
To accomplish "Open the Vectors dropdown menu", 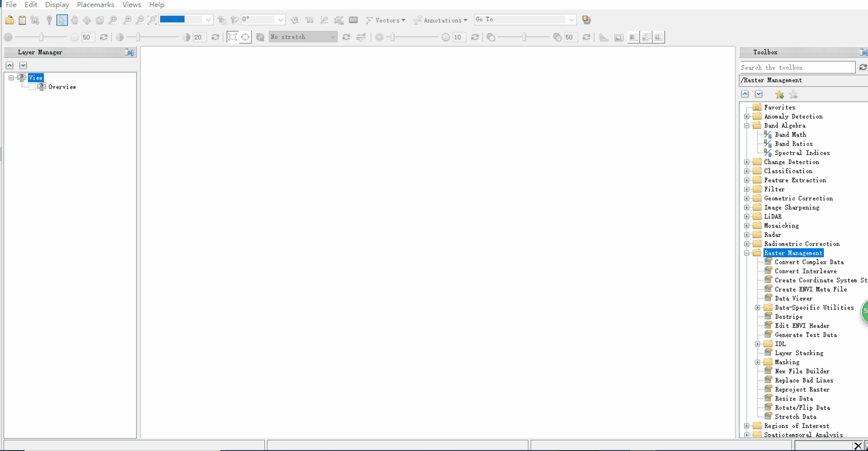I will pyautogui.click(x=386, y=20).
